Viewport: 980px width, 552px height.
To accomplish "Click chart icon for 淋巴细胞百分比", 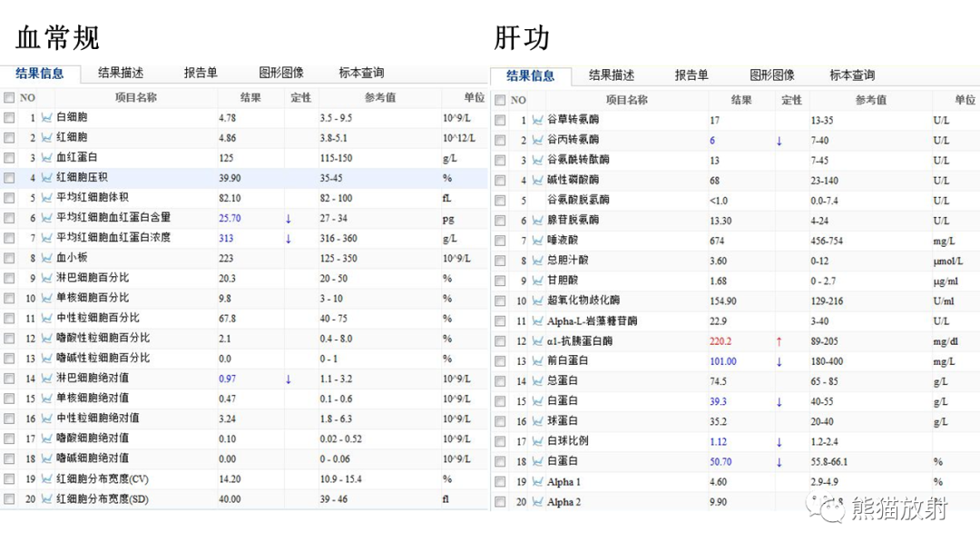I will click(46, 278).
